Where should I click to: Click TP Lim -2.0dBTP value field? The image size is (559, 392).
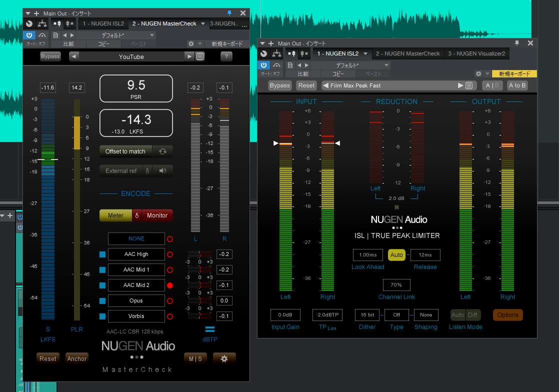327,315
